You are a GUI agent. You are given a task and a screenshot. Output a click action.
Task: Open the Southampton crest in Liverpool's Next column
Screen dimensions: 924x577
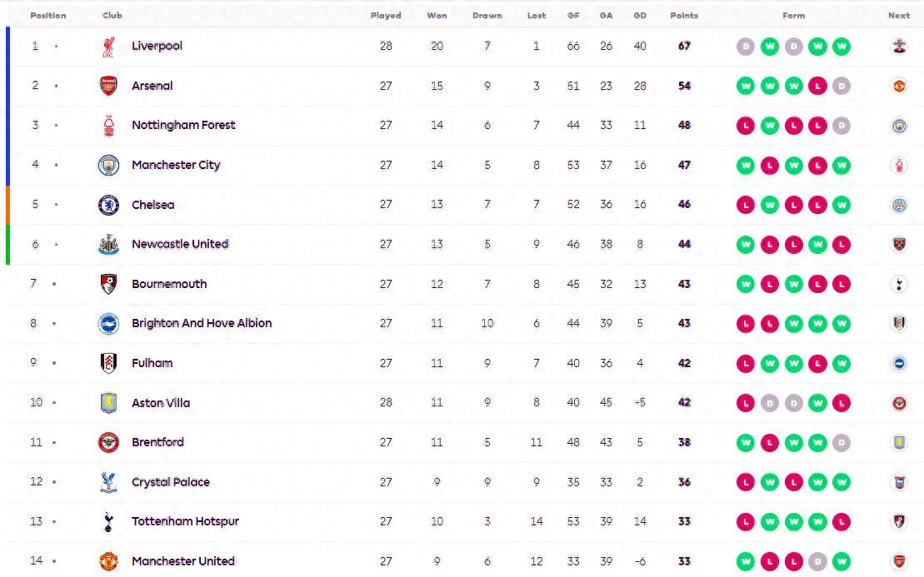tap(899, 47)
